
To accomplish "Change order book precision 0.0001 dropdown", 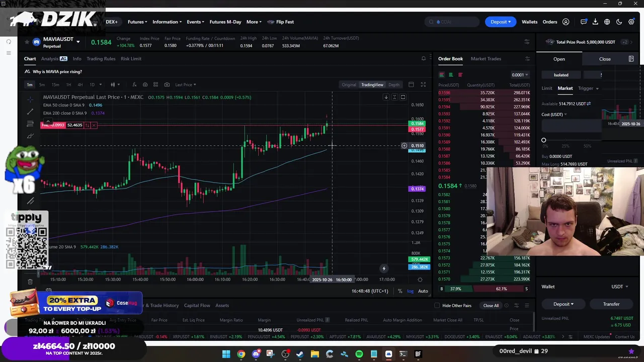I will coord(520,75).
